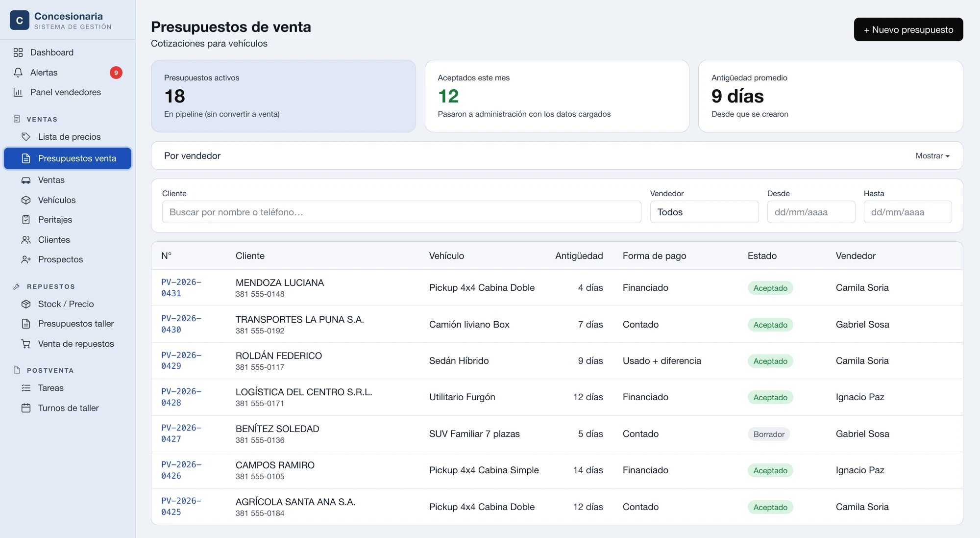Click the Estado column header
The height and width of the screenshot is (538, 980).
762,256
